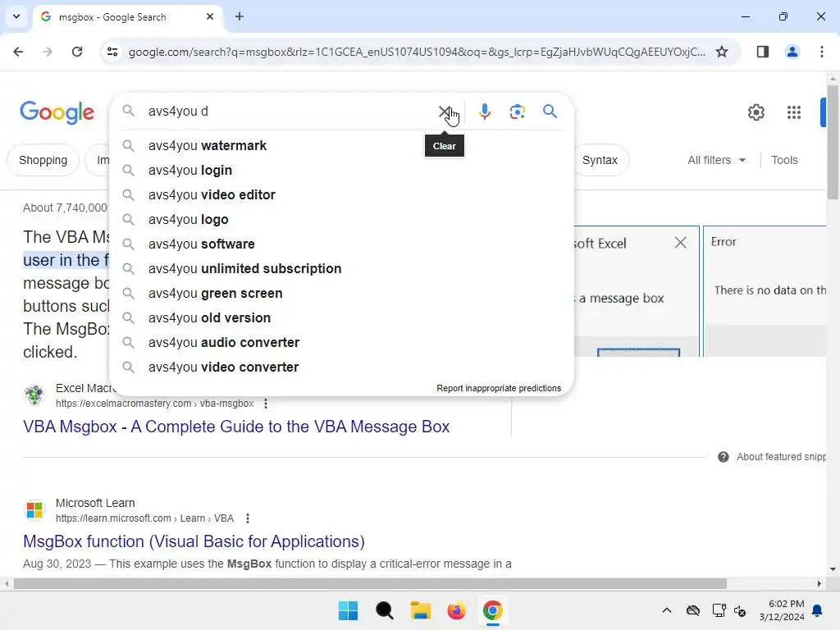Open Chrome's three-dot menu
The width and height of the screenshot is (840, 630).
click(822, 52)
